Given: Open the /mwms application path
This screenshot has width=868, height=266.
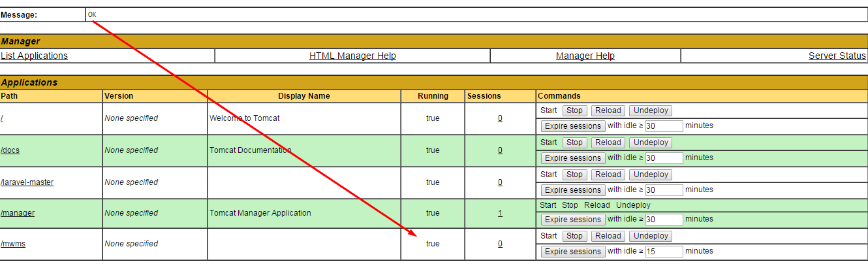Looking at the screenshot, I should (x=13, y=244).
